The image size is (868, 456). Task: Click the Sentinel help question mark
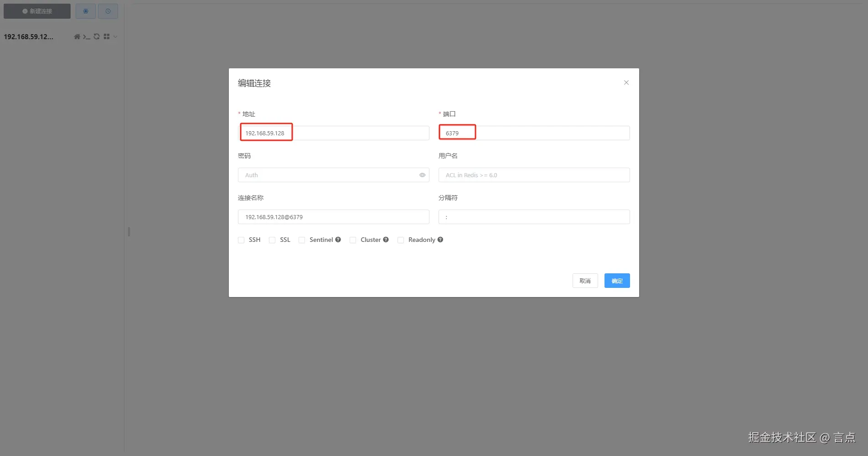pyautogui.click(x=338, y=240)
